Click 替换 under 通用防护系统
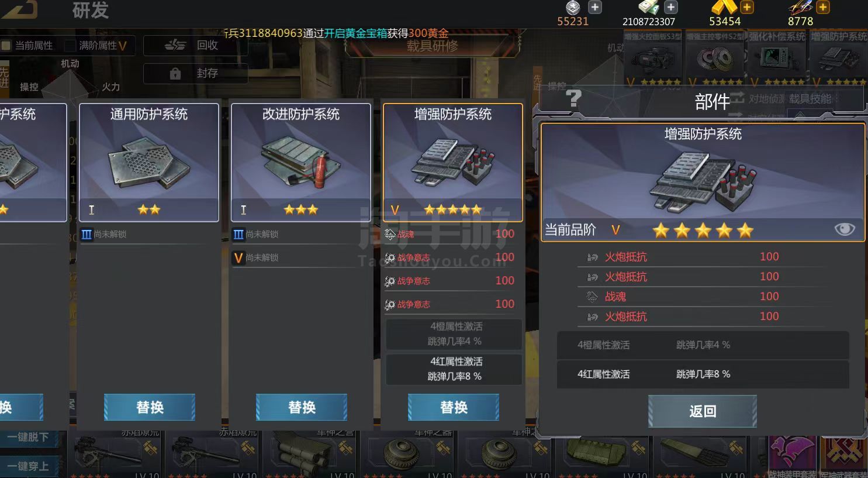The image size is (868, 478). (150, 407)
